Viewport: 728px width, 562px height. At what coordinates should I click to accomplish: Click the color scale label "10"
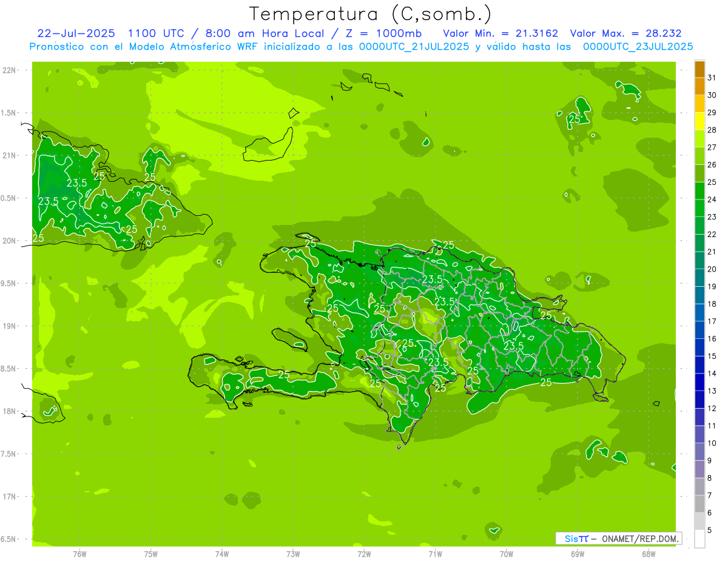(712, 443)
